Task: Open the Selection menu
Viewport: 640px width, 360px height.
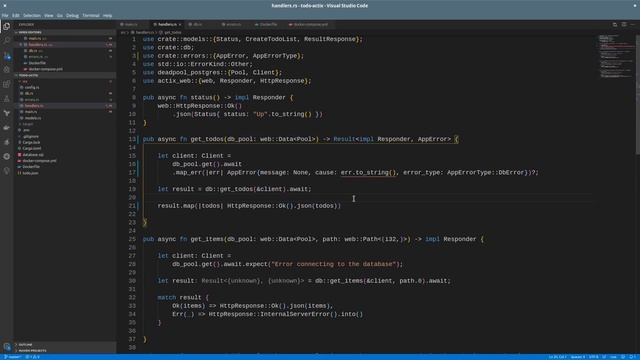Action: pyautogui.click(x=31, y=16)
